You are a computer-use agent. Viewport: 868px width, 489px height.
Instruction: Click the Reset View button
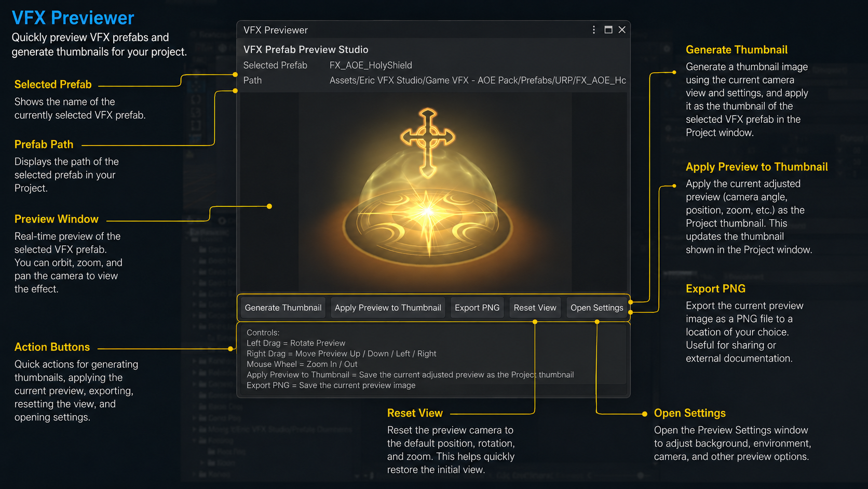pos(535,308)
